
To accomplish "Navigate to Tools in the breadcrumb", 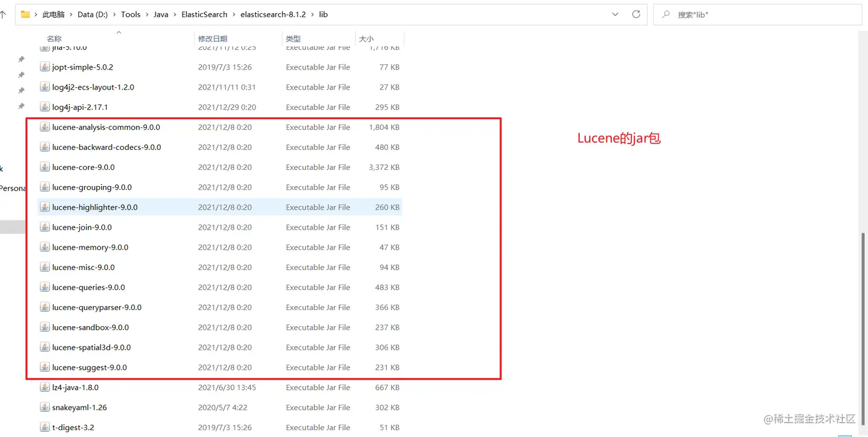I will [131, 14].
